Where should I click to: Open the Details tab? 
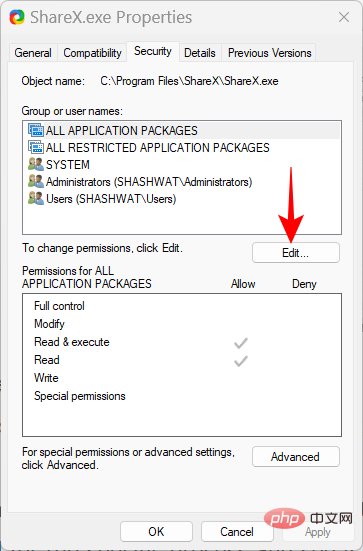pos(200,53)
